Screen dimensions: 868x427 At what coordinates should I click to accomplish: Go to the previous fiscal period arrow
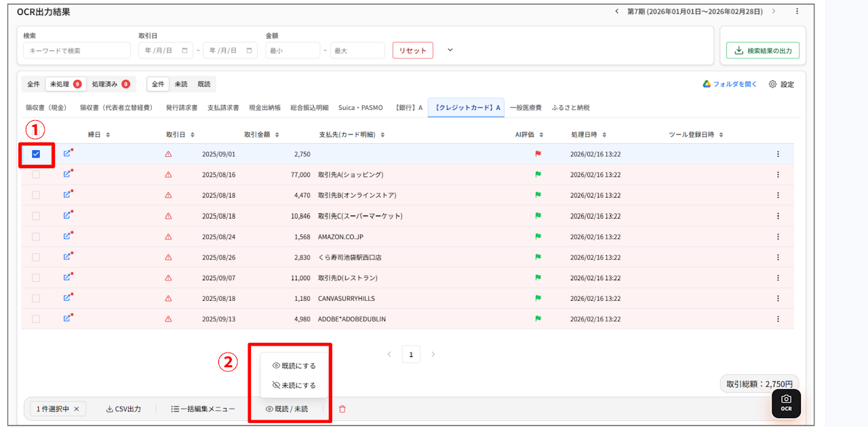tap(616, 12)
